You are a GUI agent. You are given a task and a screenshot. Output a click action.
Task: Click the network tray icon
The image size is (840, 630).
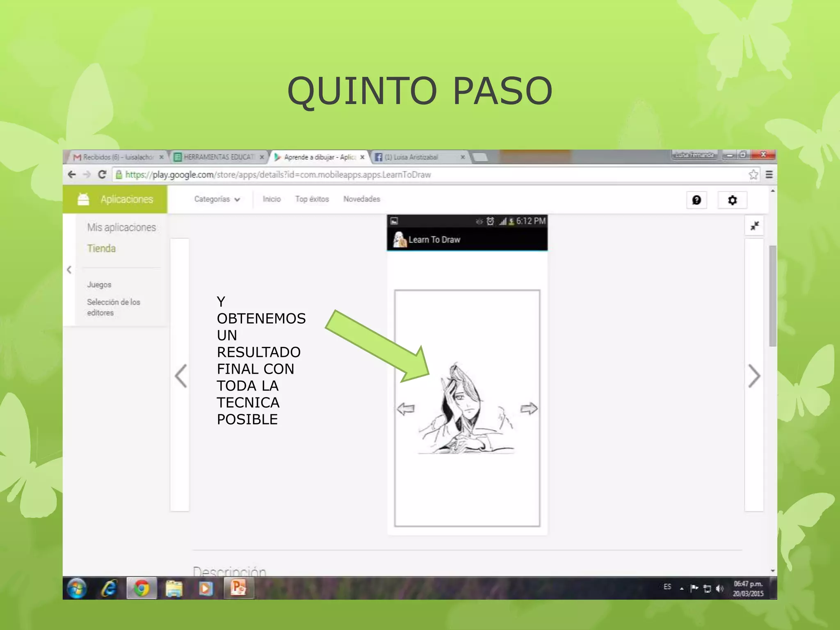(x=707, y=589)
